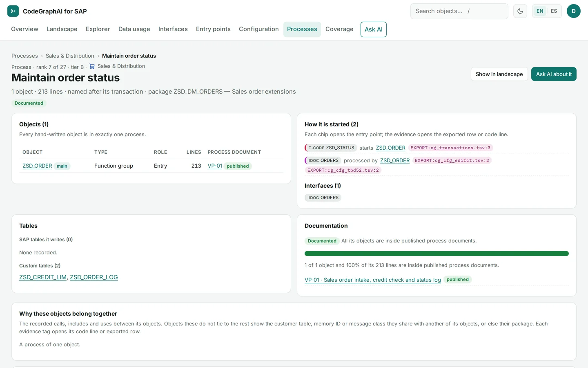Go to the Landscape tab
This screenshot has height=368, width=588.
coord(62,29)
